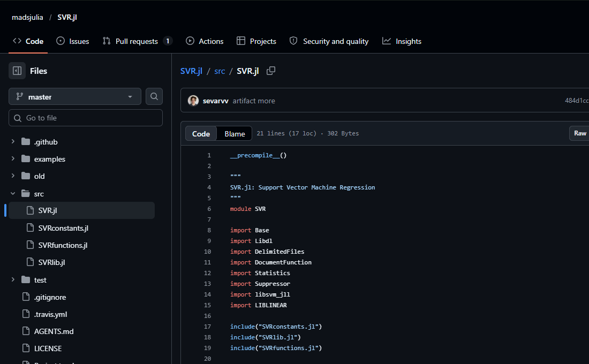This screenshot has width=589, height=364.
Task: Expand the test folder chevron
Action: pyautogui.click(x=13, y=279)
